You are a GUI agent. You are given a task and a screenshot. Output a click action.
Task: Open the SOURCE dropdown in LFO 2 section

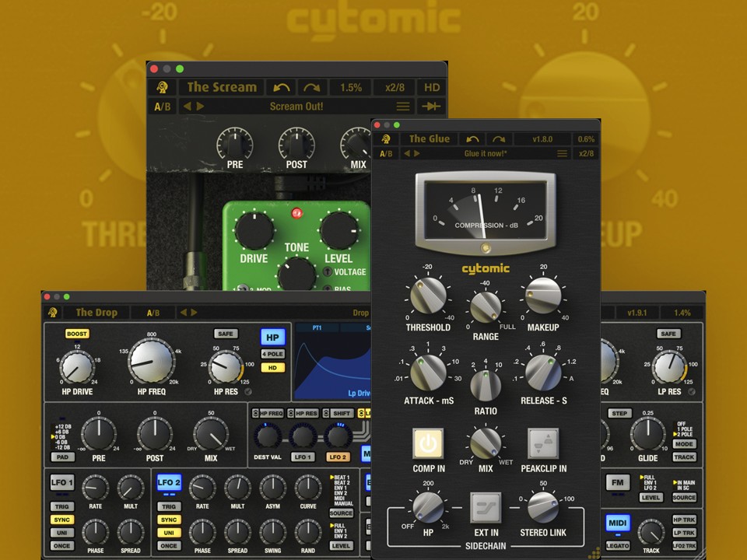341,512
